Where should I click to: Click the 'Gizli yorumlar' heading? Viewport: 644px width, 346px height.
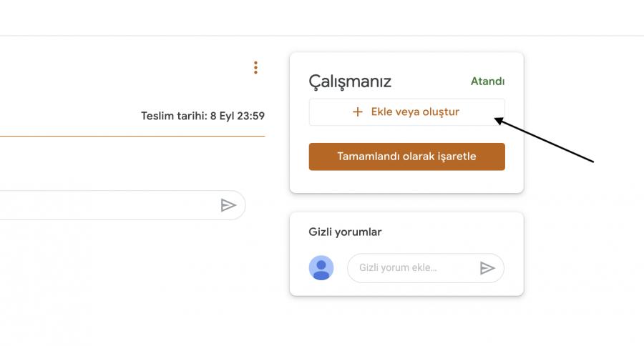(x=345, y=232)
